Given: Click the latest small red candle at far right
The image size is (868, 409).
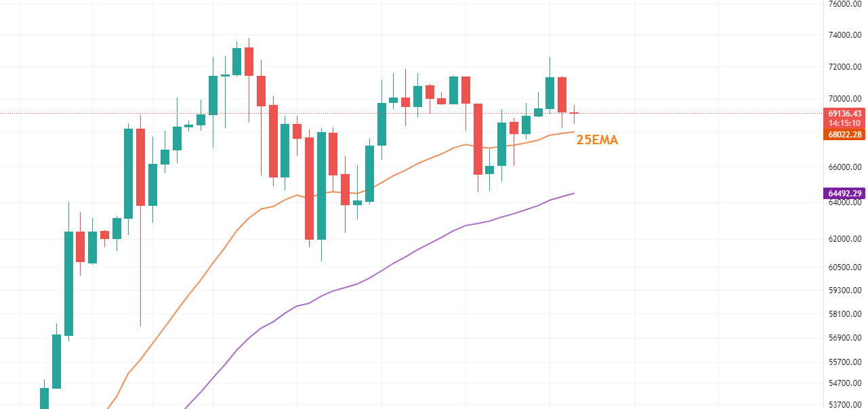Looking at the screenshot, I should point(574,113).
